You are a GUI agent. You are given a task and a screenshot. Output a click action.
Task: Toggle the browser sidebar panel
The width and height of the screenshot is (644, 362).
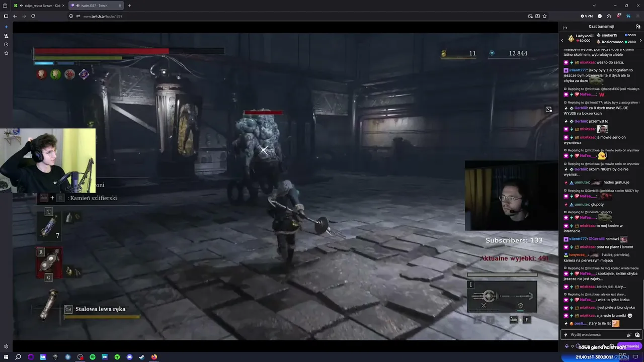point(6,16)
